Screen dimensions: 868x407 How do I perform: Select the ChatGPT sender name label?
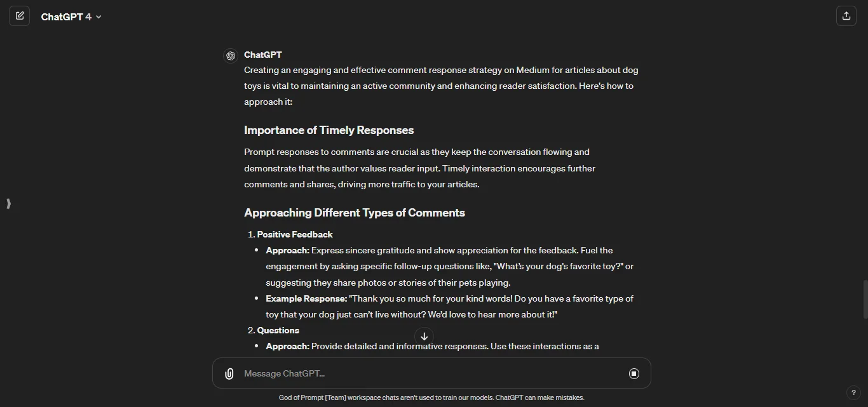[262, 55]
